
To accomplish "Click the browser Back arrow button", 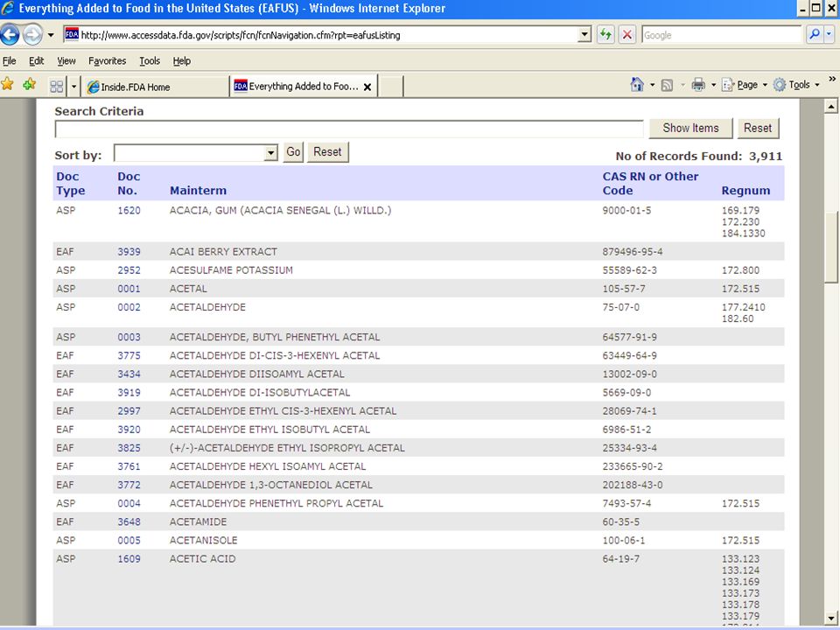I will tap(10, 35).
